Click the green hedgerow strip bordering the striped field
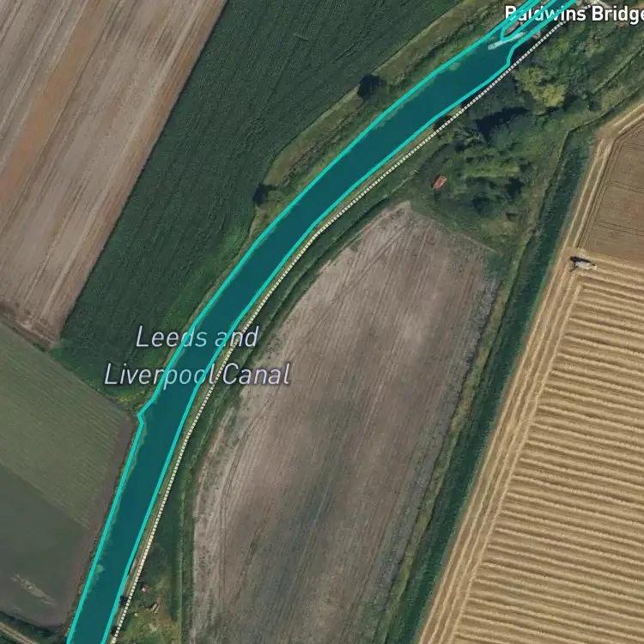Image resolution: width=644 pixels, height=644 pixels. point(493,369)
